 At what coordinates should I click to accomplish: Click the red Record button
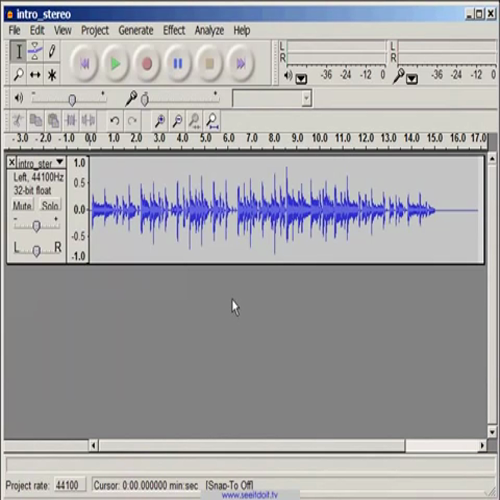147,63
